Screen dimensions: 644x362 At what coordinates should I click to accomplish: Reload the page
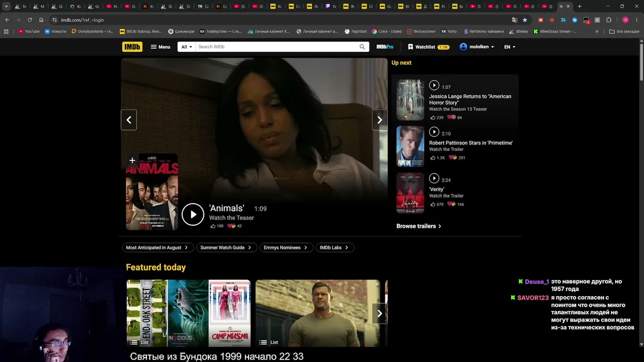click(30, 20)
